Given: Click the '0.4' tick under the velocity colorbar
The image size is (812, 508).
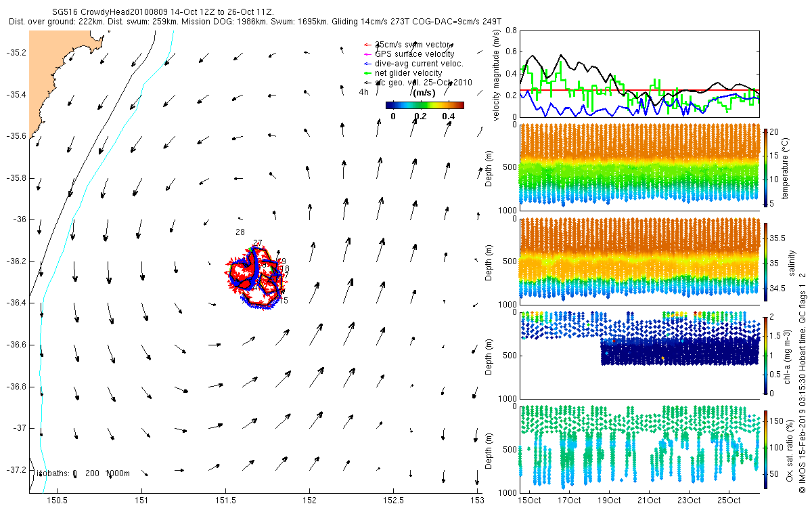Looking at the screenshot, I should tap(448, 117).
